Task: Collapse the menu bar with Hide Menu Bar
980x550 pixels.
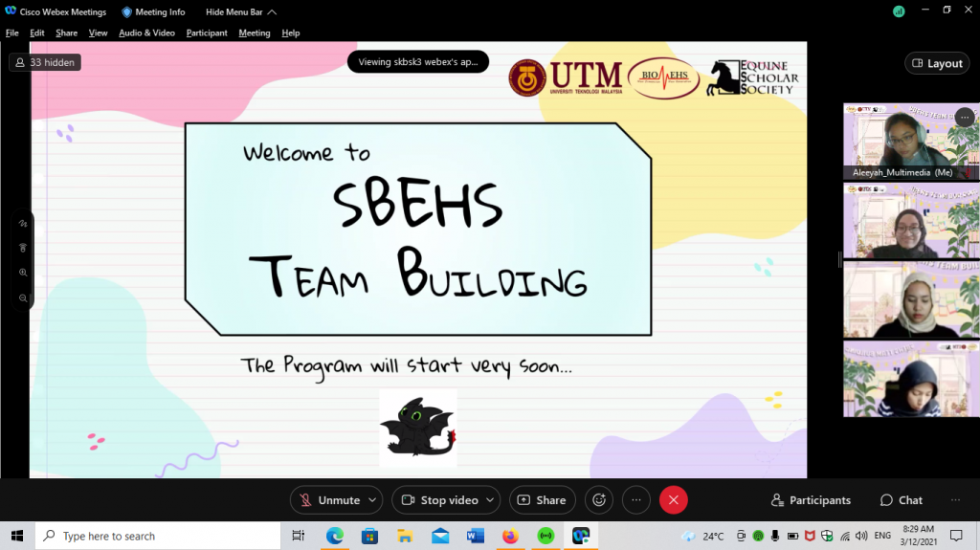Action: coord(241,12)
